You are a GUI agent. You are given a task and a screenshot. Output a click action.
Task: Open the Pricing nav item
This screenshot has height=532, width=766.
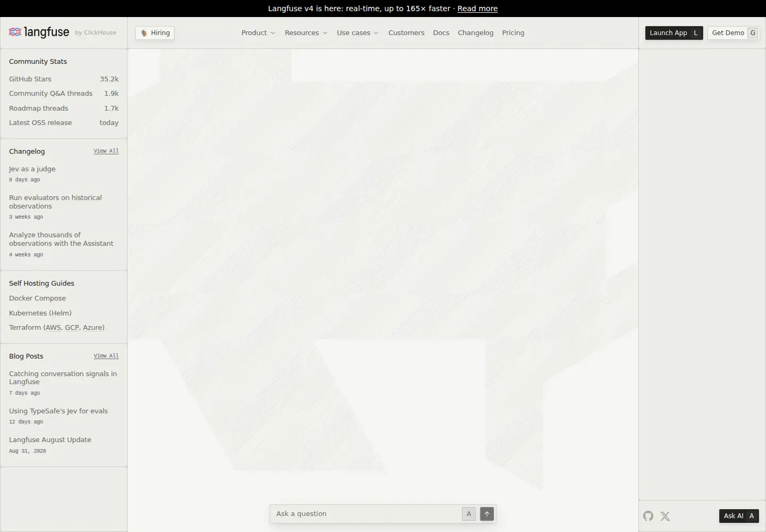tap(513, 33)
